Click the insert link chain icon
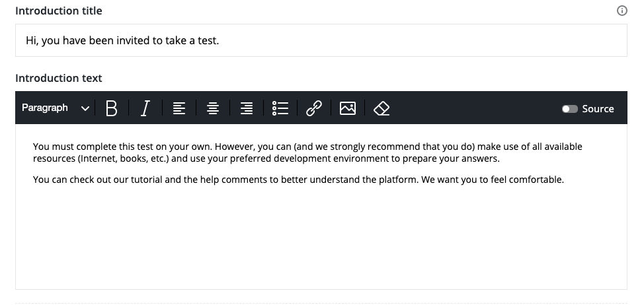Viewport: 644px width, 305px height. point(314,108)
